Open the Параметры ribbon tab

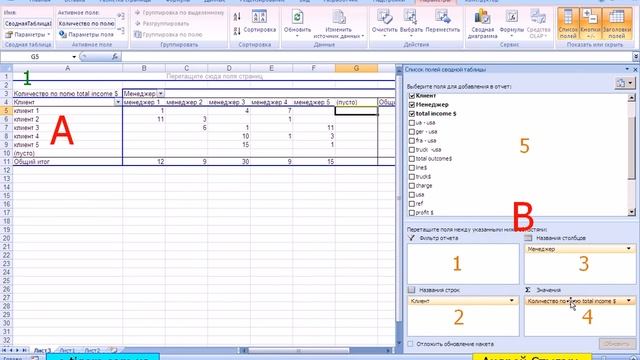pyautogui.click(x=435, y=1)
